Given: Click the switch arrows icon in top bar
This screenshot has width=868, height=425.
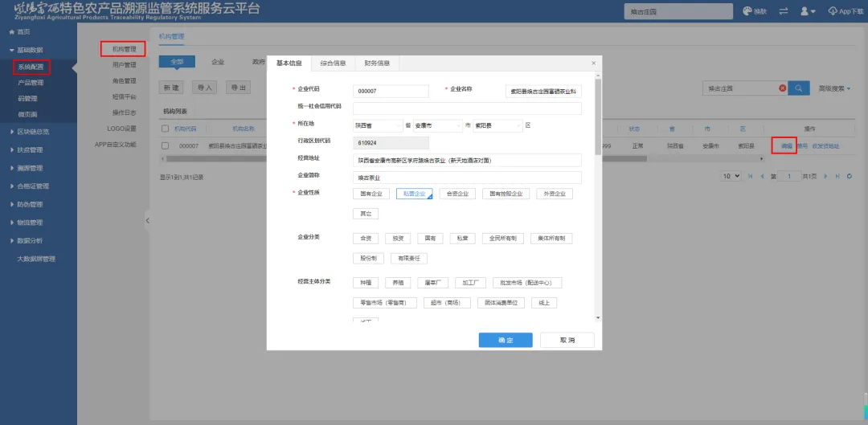Looking at the screenshot, I should tap(784, 11).
